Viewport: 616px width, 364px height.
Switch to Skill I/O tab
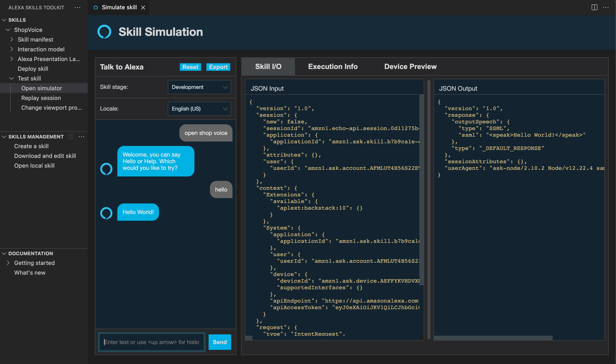click(268, 67)
